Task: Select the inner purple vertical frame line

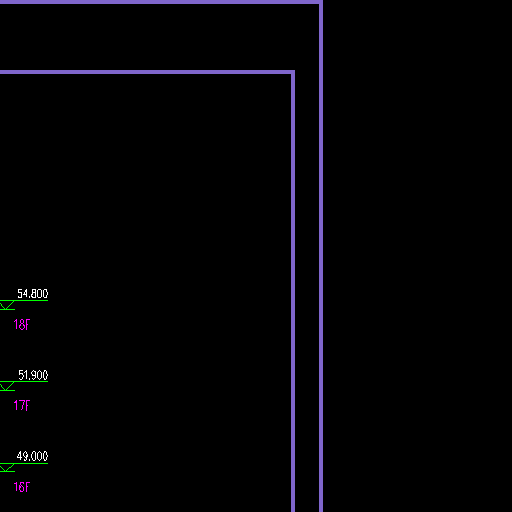Action: 293,293
